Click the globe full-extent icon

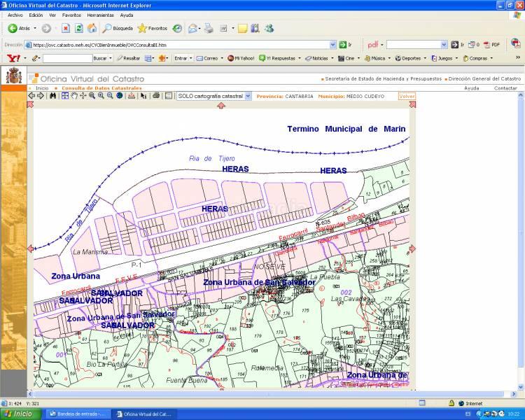pyautogui.click(x=120, y=96)
